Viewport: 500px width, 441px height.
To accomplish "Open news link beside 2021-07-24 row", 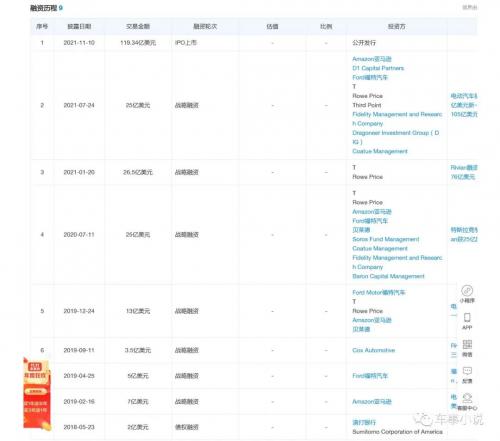I will coord(464,105).
